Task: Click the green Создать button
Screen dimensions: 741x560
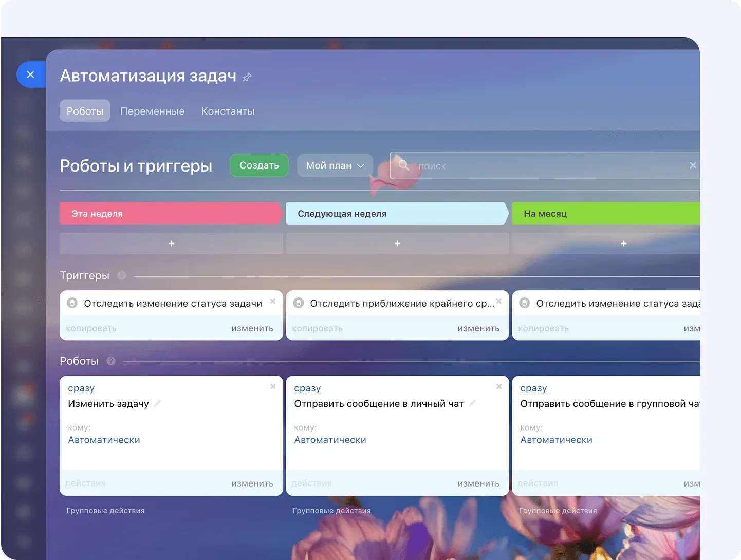Action: click(x=259, y=165)
